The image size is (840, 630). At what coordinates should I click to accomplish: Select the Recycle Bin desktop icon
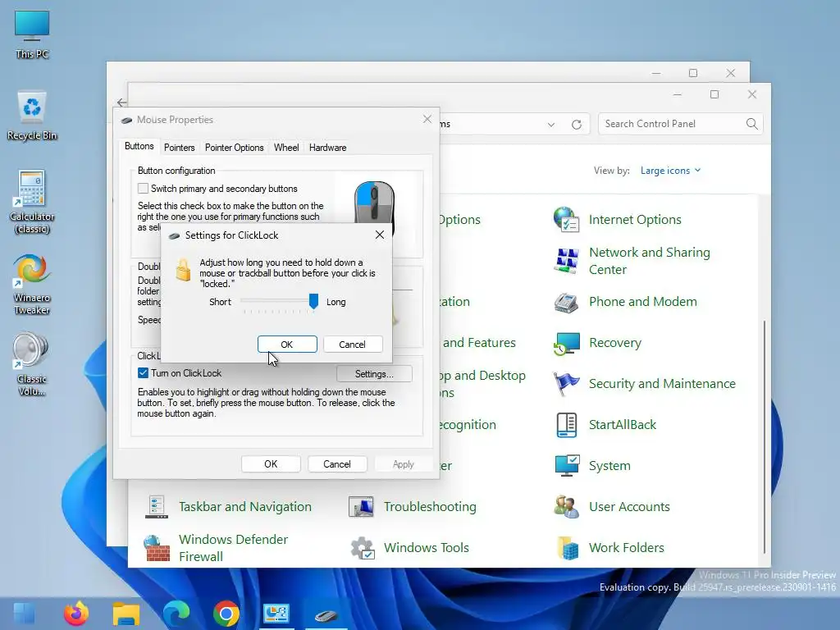(32, 116)
